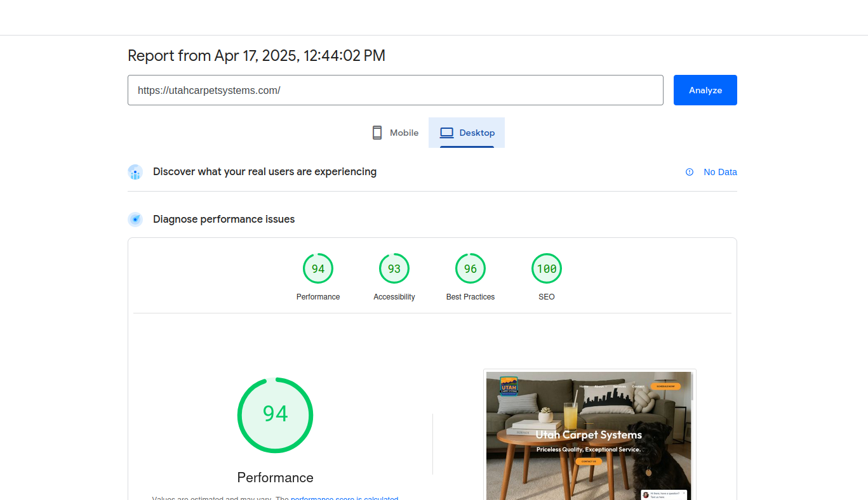
Task: Select the Desktop tab label
Action: click(477, 133)
